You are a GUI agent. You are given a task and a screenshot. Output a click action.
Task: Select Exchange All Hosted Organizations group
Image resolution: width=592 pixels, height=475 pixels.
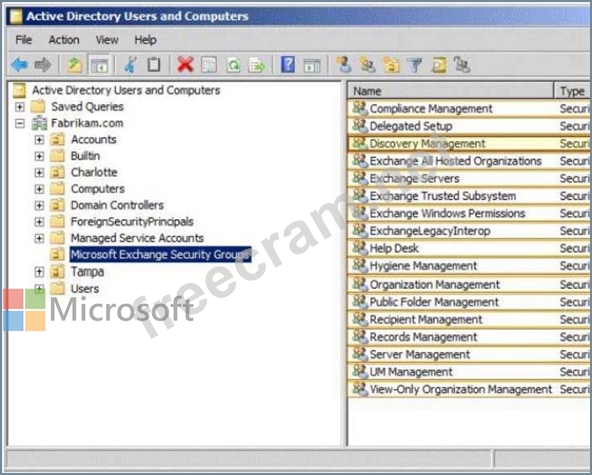point(456,161)
